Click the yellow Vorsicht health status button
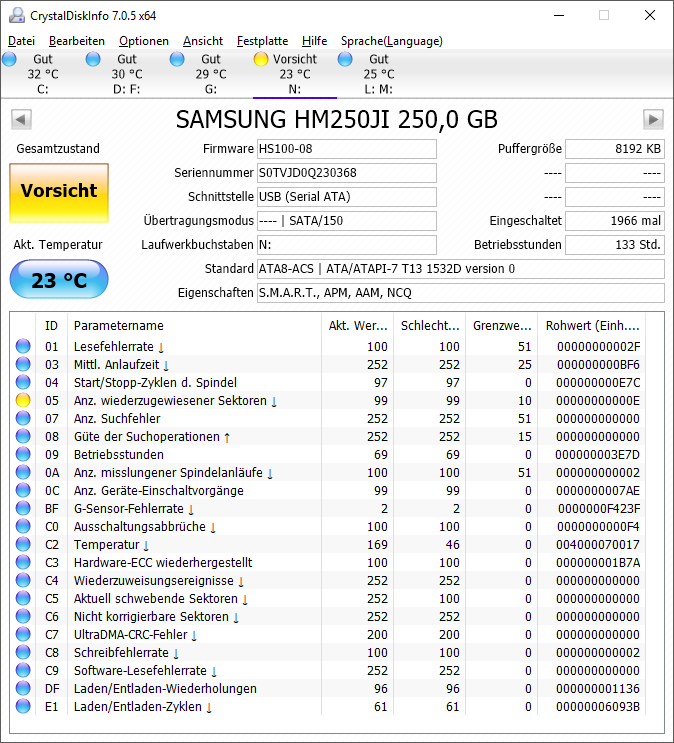 pyautogui.click(x=59, y=193)
